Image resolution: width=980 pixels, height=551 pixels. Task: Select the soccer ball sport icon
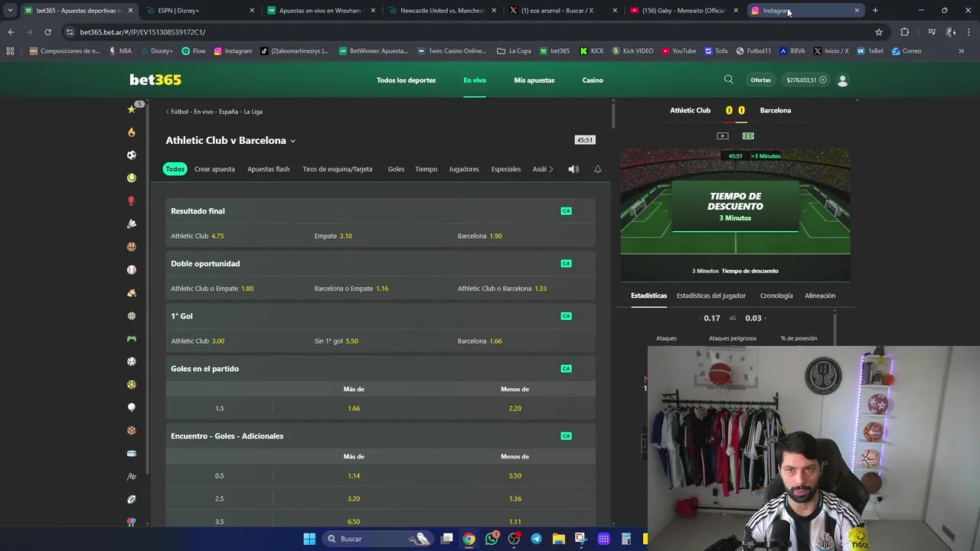pyautogui.click(x=132, y=155)
